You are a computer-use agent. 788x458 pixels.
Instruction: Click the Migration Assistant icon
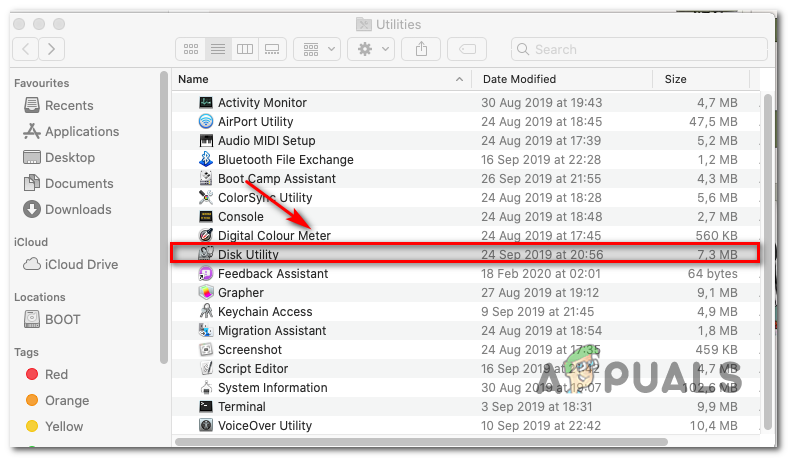click(206, 331)
